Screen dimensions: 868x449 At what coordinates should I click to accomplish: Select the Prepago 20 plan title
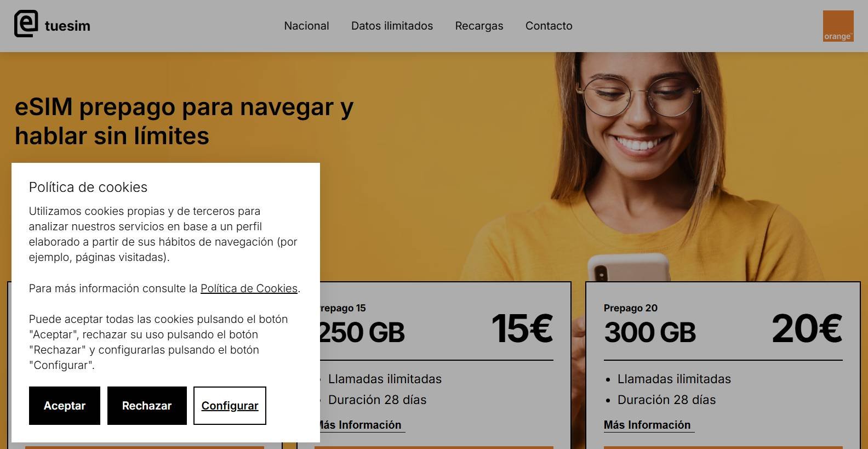tap(630, 308)
